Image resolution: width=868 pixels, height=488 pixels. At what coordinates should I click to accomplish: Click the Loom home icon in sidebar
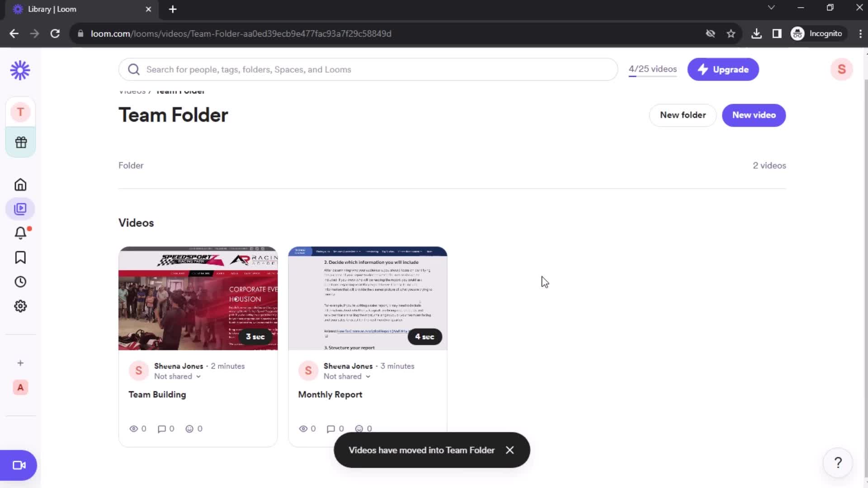[20, 185]
